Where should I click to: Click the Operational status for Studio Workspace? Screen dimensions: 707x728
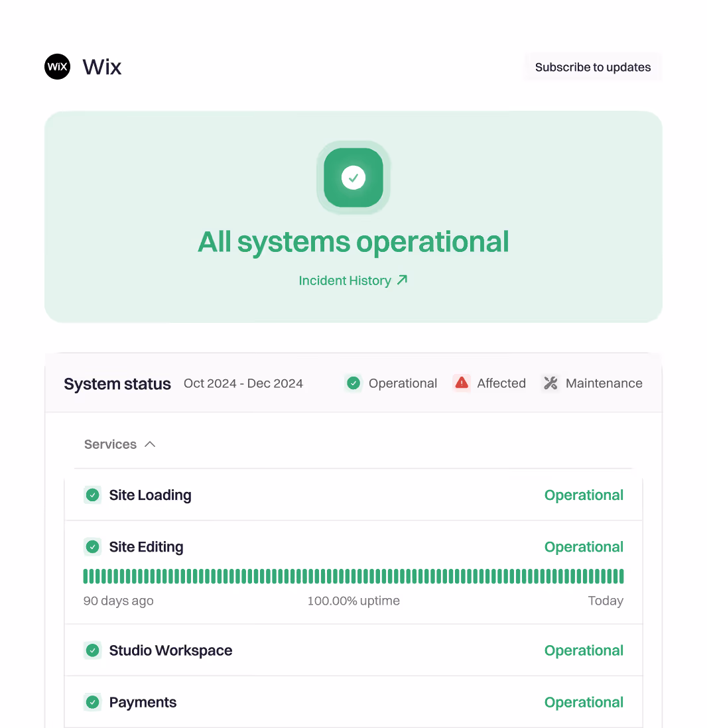pos(584,650)
